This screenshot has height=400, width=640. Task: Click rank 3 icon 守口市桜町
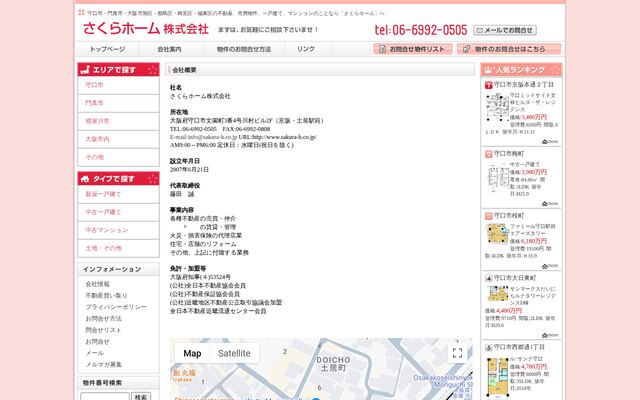(x=489, y=216)
